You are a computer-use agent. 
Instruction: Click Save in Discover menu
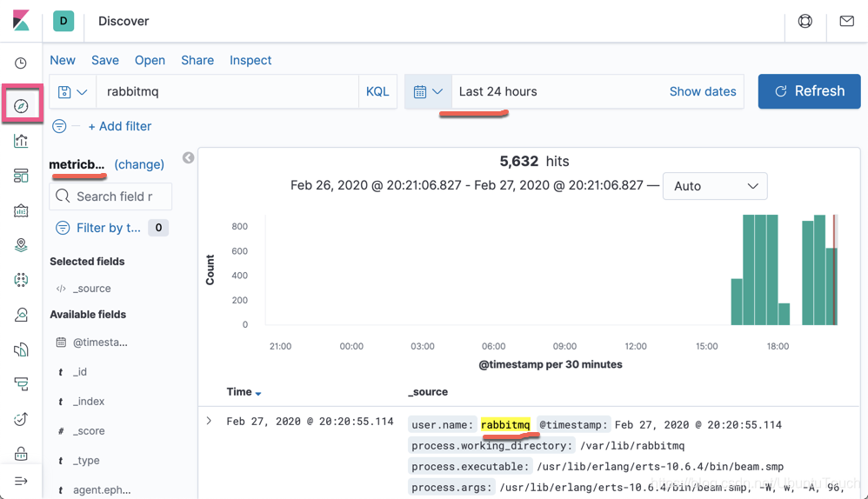tap(105, 60)
